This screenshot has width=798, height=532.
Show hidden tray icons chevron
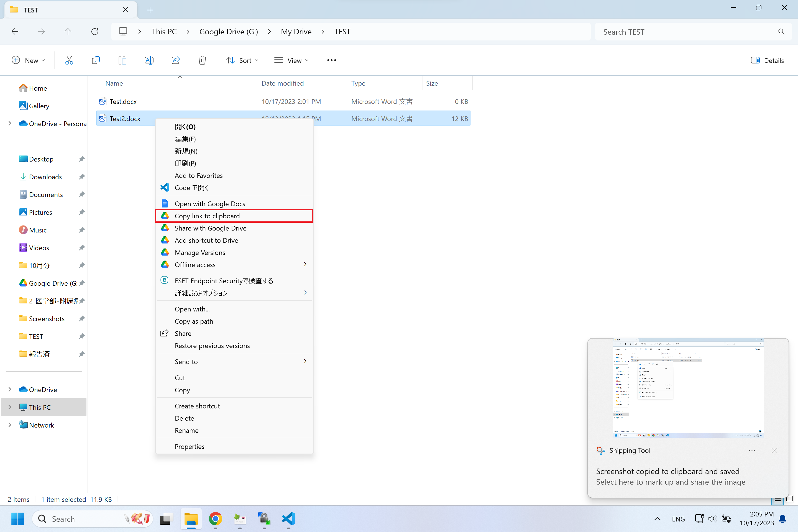[x=657, y=519]
